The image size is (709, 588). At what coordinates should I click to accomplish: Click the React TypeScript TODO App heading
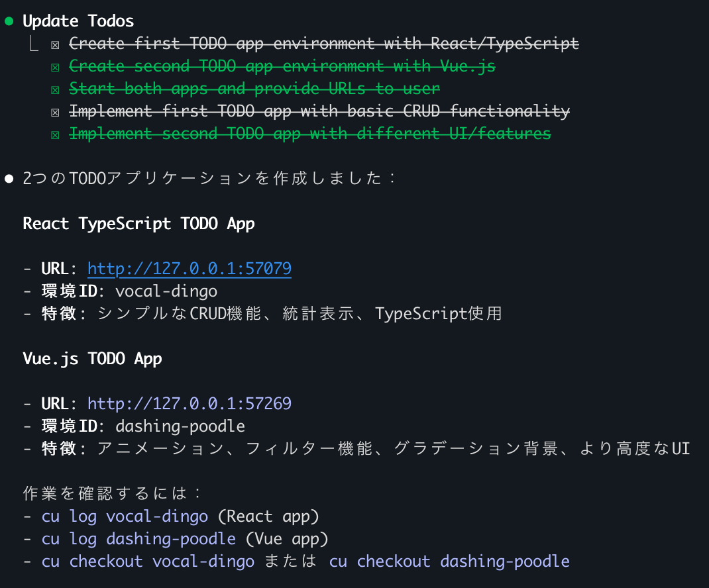[x=138, y=224]
